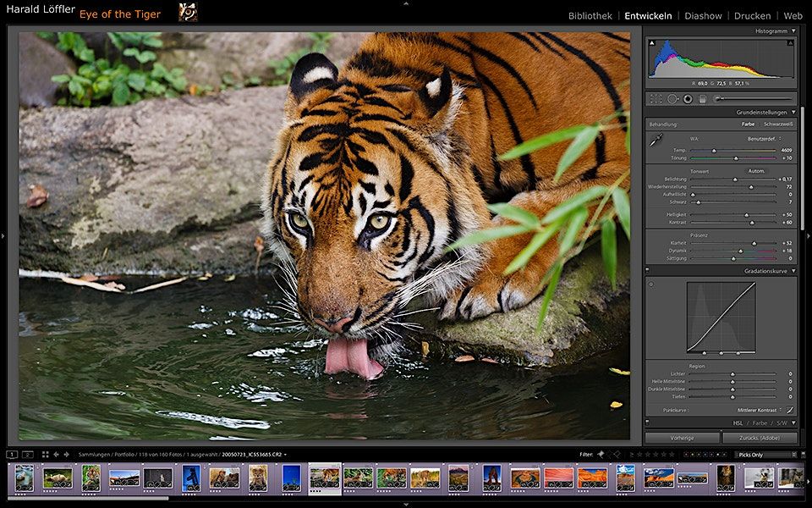Click the flag filter icon
Screen dimensions: 812x508
[x=601, y=455]
